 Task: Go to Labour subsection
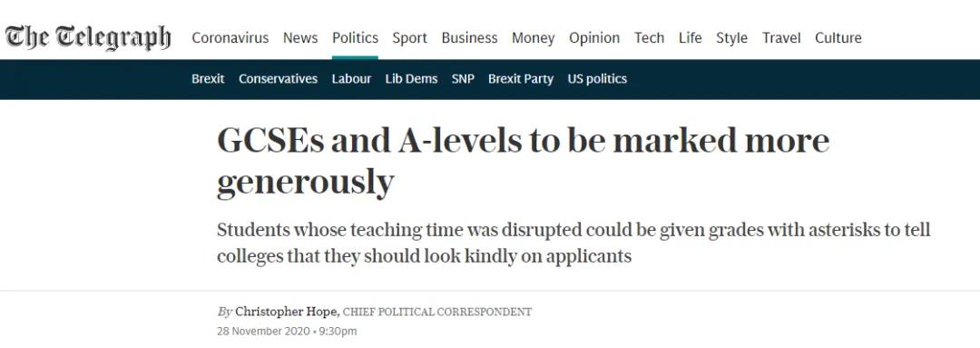tap(351, 79)
